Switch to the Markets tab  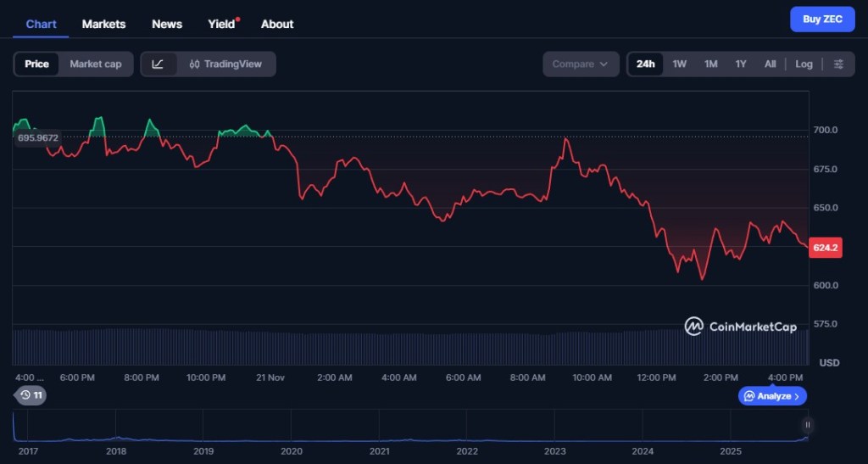[x=103, y=24]
